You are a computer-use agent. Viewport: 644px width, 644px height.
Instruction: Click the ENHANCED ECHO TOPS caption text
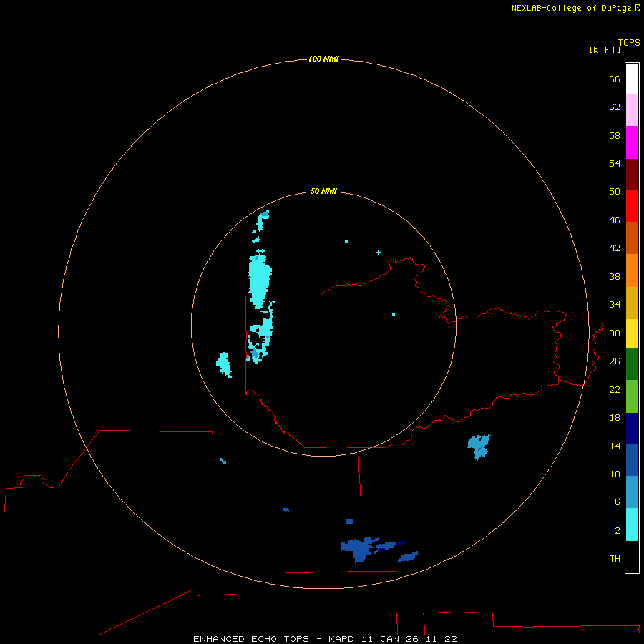click(x=251, y=639)
